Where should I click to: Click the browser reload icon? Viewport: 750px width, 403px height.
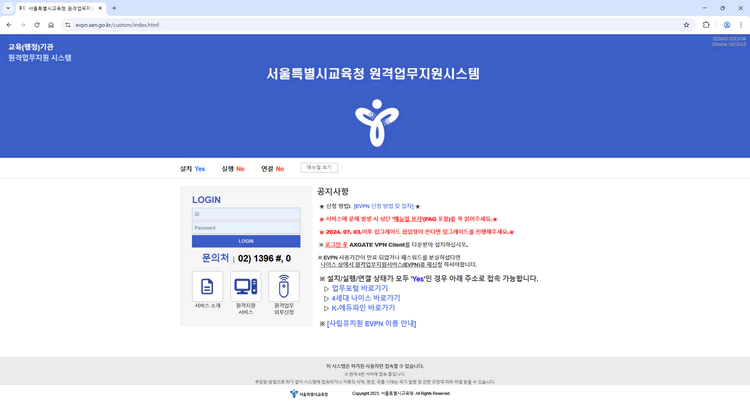pos(37,25)
